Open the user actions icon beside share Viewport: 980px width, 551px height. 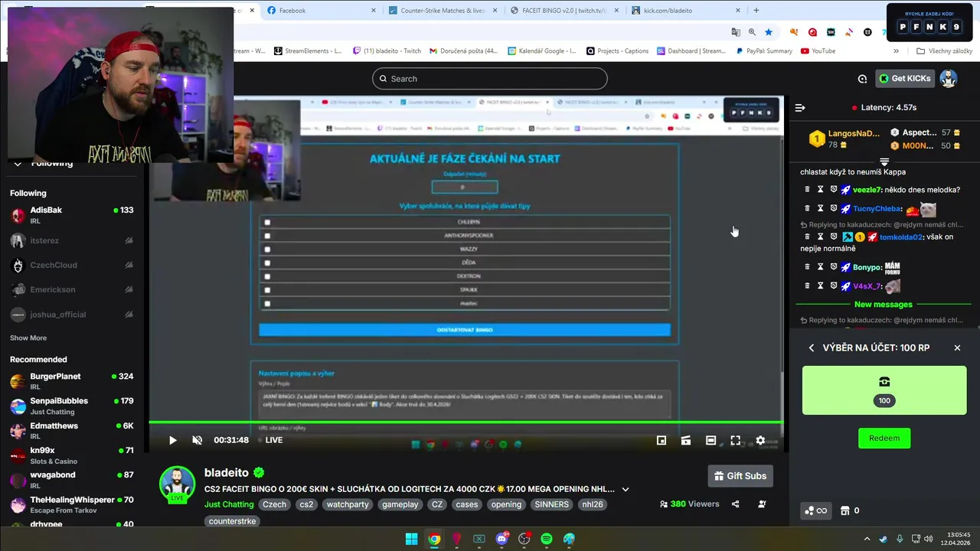click(x=762, y=504)
